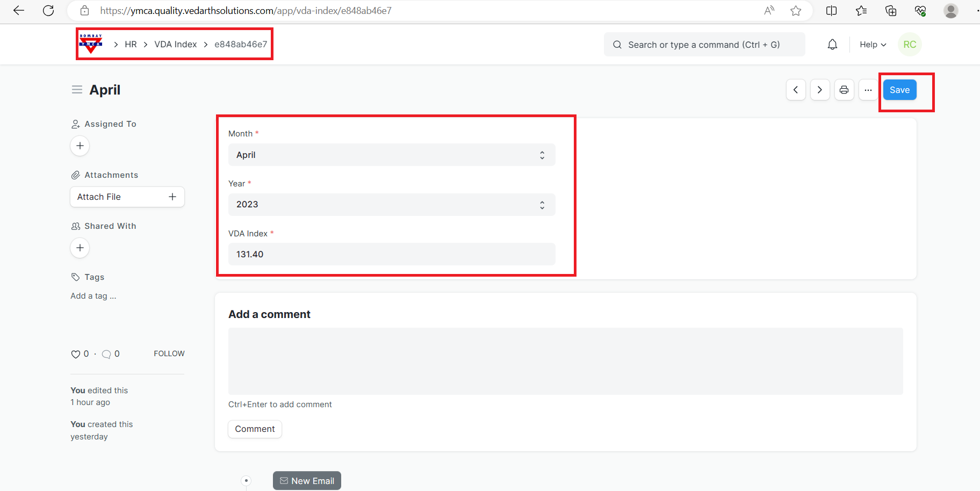The image size is (980, 491).
Task: Open the Month dropdown showing April
Action: [x=391, y=155]
